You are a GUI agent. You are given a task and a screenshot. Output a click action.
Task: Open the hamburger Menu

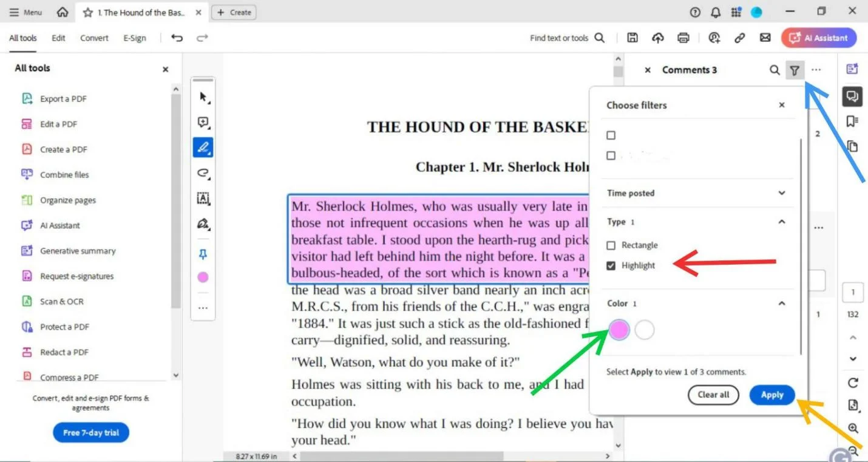tap(25, 12)
